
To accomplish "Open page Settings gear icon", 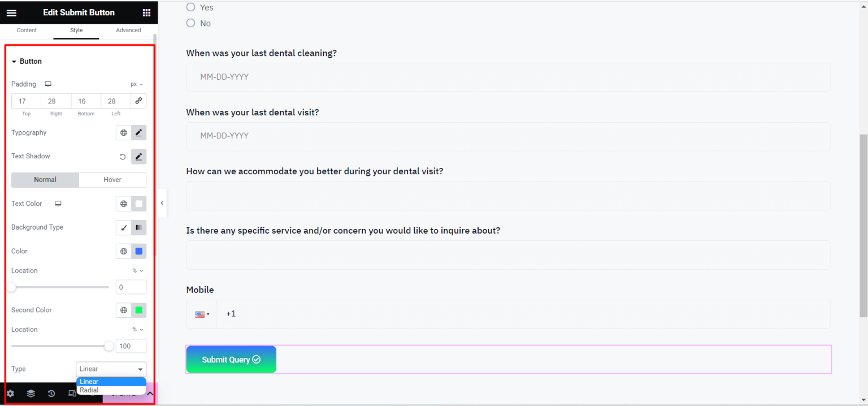I will coord(10,394).
